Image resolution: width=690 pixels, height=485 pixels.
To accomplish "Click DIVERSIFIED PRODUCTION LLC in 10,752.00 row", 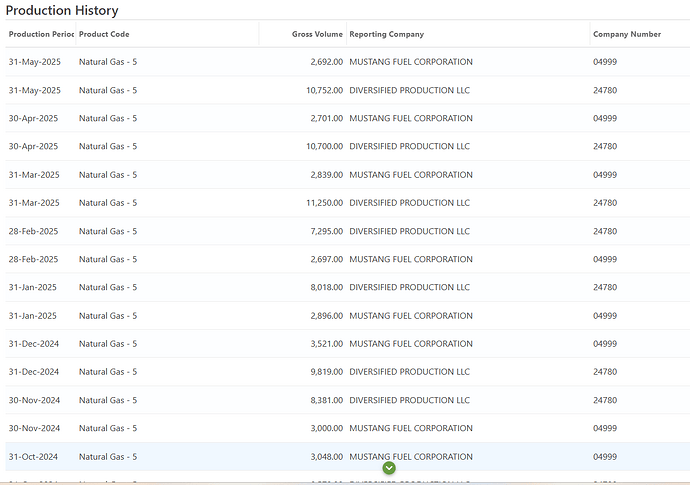I will click(x=410, y=90).
